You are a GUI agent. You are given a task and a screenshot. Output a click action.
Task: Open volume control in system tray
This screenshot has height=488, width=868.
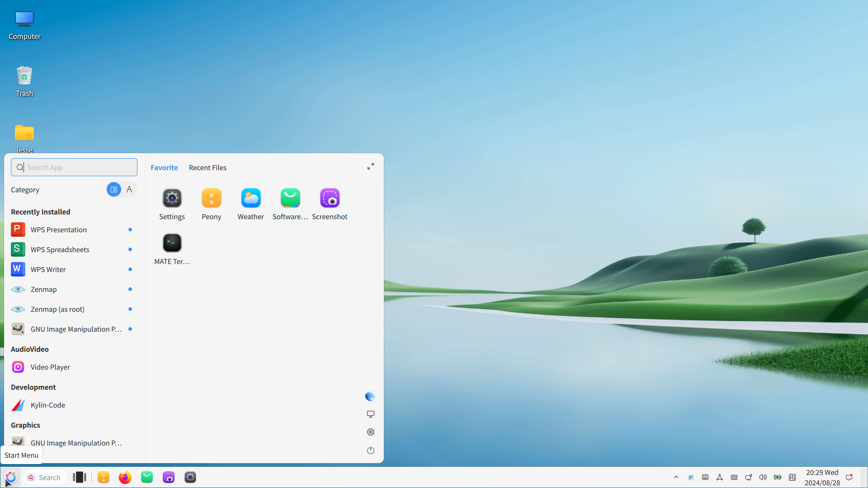click(763, 477)
